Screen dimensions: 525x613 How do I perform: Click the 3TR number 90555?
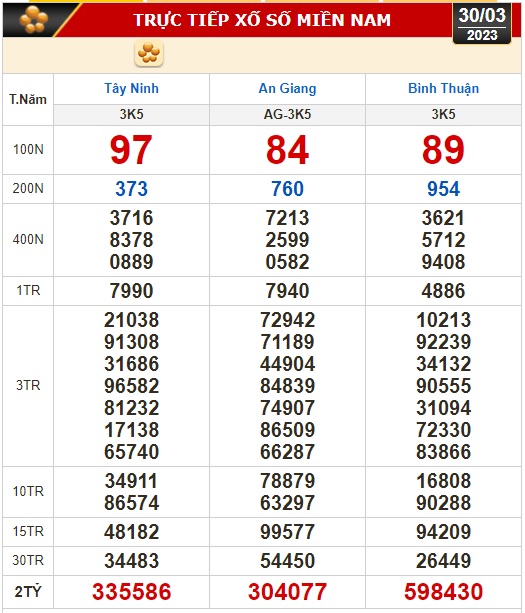pos(443,386)
